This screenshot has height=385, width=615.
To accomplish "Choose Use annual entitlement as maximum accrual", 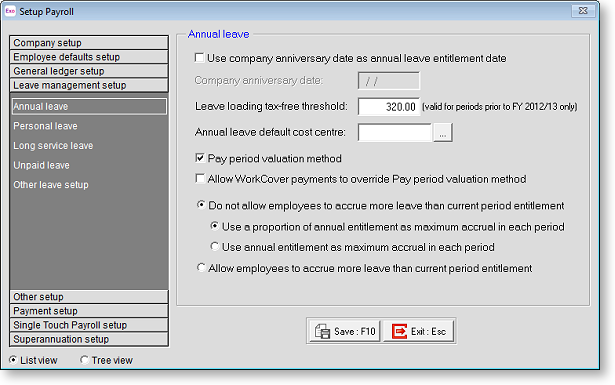I will pyautogui.click(x=215, y=247).
